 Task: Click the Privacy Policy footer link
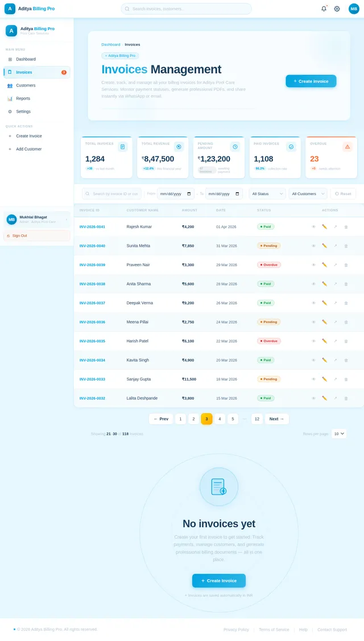(x=236, y=630)
